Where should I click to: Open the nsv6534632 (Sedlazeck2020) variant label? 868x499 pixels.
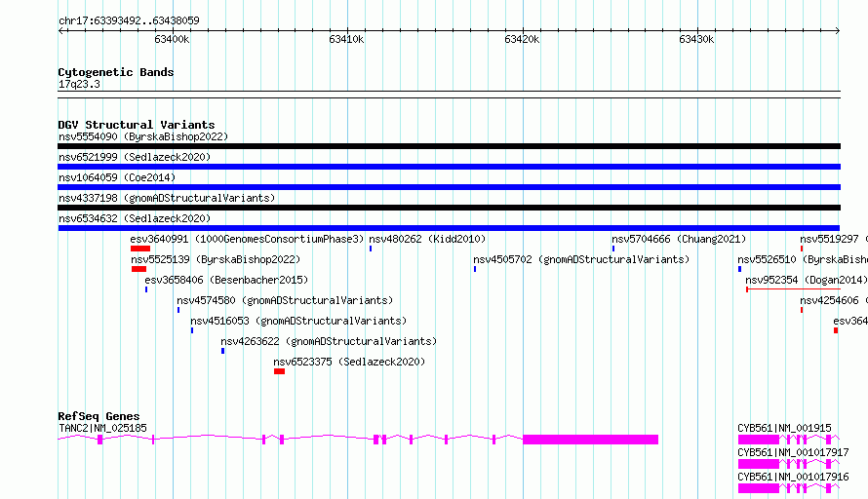(x=135, y=218)
